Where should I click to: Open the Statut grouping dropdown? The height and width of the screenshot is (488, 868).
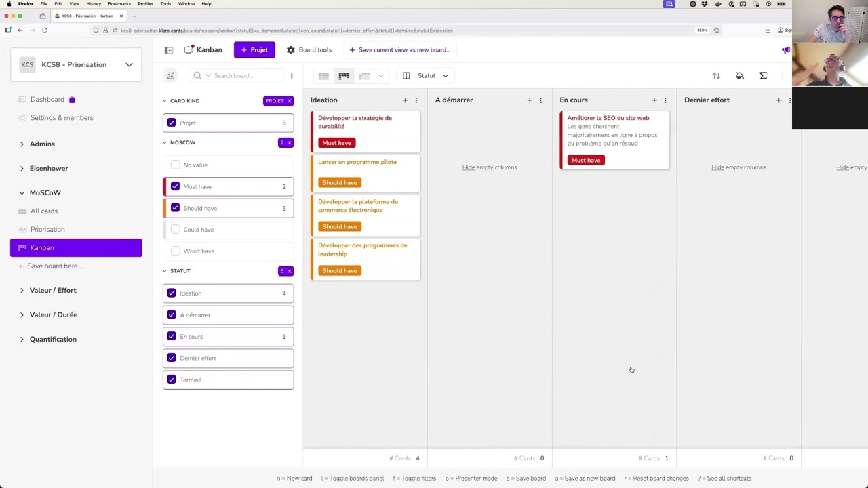(426, 76)
